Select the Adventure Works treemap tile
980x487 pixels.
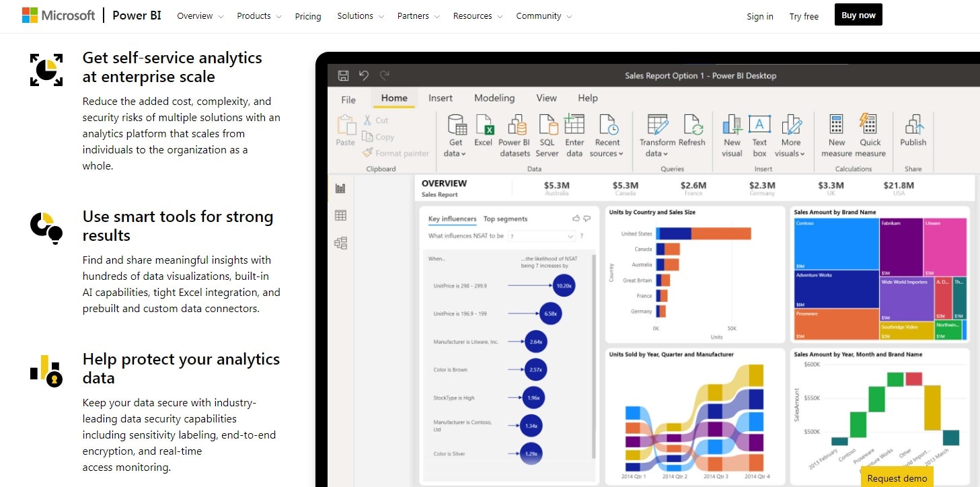pyautogui.click(x=836, y=289)
